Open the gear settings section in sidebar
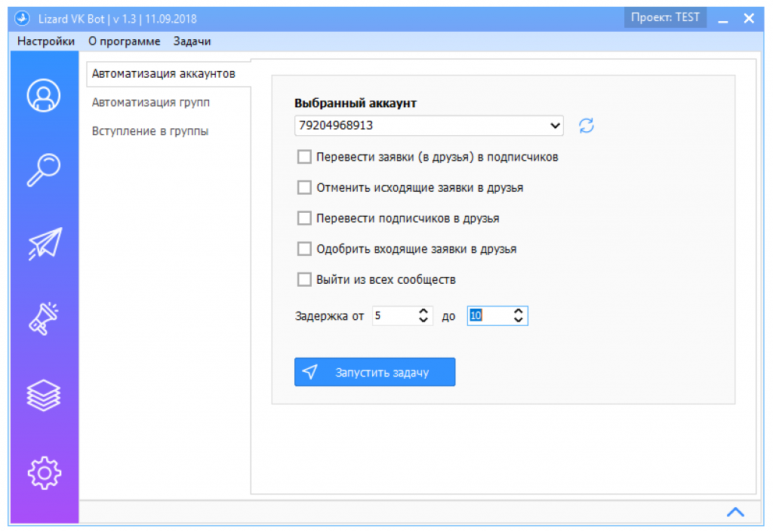 [x=45, y=473]
